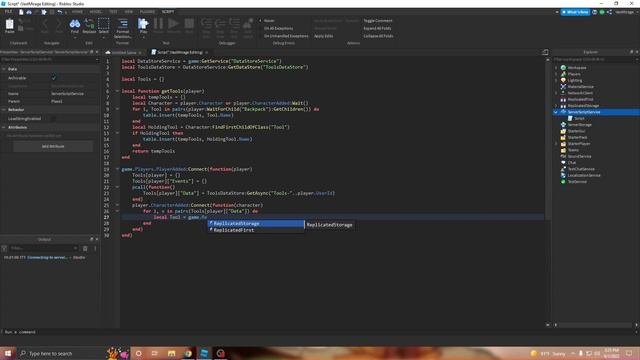Clear output with trash icon
Viewport: 640px width, 360px height.
click(85, 248)
